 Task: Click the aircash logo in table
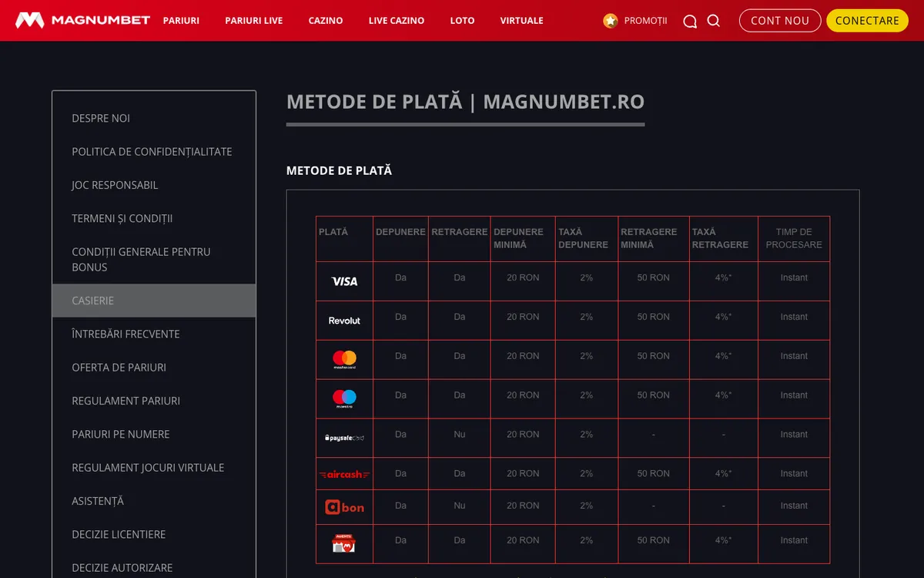click(x=344, y=474)
